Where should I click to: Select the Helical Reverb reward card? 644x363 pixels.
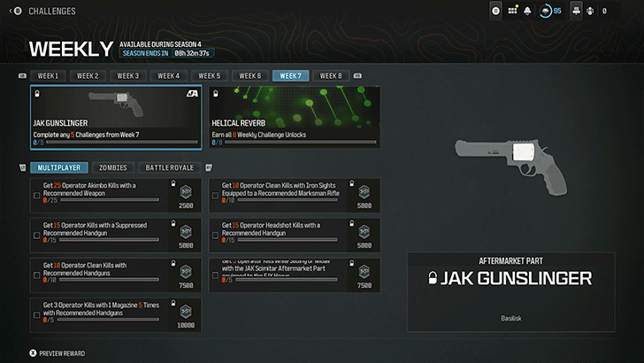(x=294, y=117)
